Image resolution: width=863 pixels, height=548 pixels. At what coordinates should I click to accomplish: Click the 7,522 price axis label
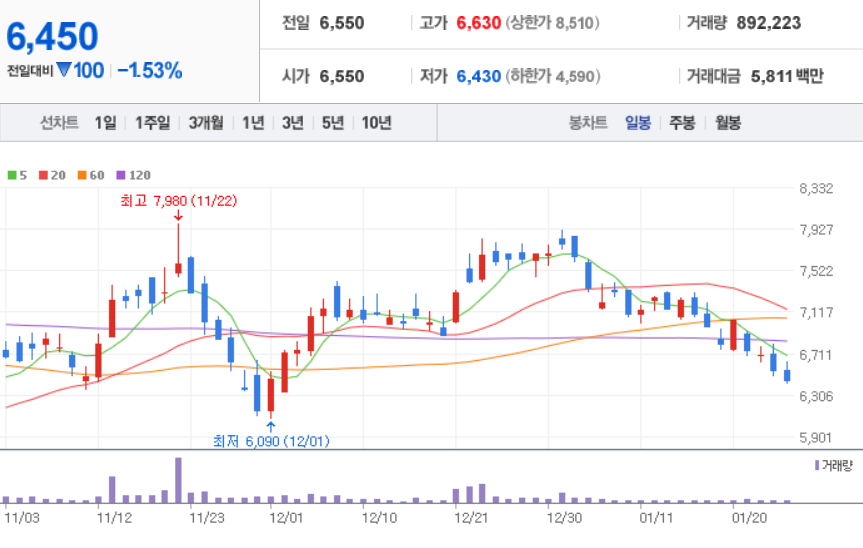[816, 271]
